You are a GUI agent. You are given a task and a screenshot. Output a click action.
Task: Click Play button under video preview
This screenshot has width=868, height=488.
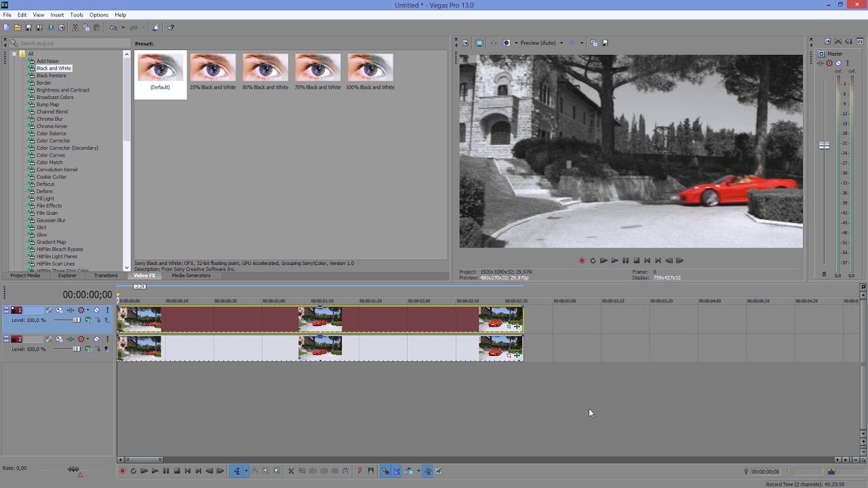[614, 260]
